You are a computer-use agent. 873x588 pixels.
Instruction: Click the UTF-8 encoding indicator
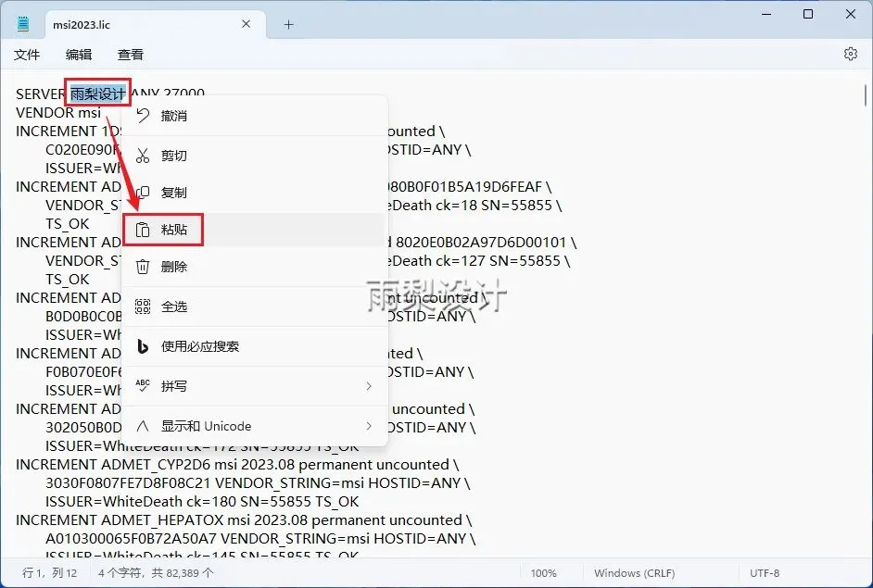pos(765,573)
